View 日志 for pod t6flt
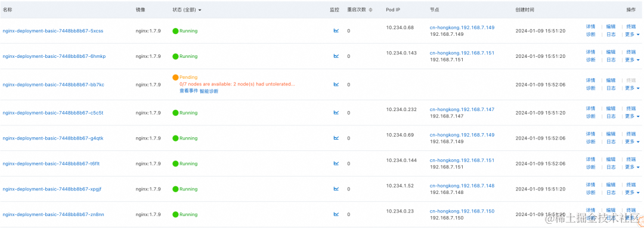The width and height of the screenshot is (644, 228). click(611, 168)
